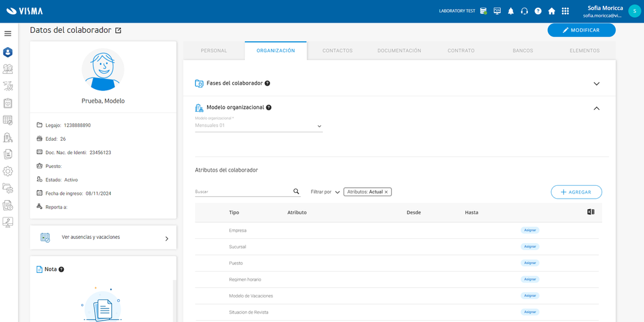Switch to the Contrato tab
This screenshot has height=322, width=644.
(x=462, y=50)
